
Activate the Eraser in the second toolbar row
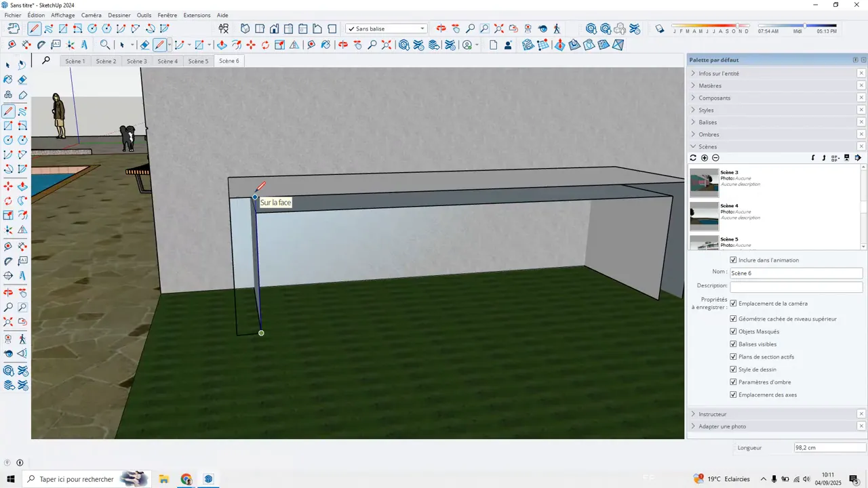click(144, 45)
